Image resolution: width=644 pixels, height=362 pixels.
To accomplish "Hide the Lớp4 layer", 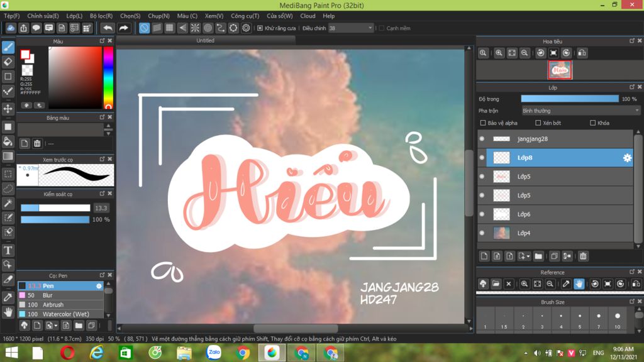I will [x=482, y=233].
